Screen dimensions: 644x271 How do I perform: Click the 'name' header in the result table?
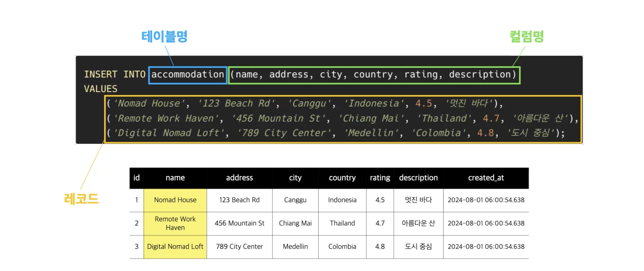175,178
